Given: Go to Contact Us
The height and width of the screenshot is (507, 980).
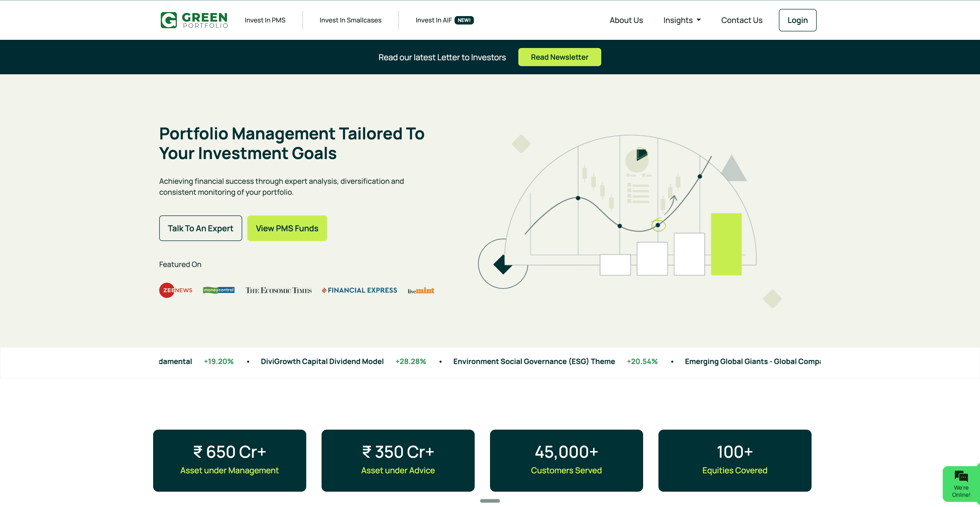Looking at the screenshot, I should 741,20.
